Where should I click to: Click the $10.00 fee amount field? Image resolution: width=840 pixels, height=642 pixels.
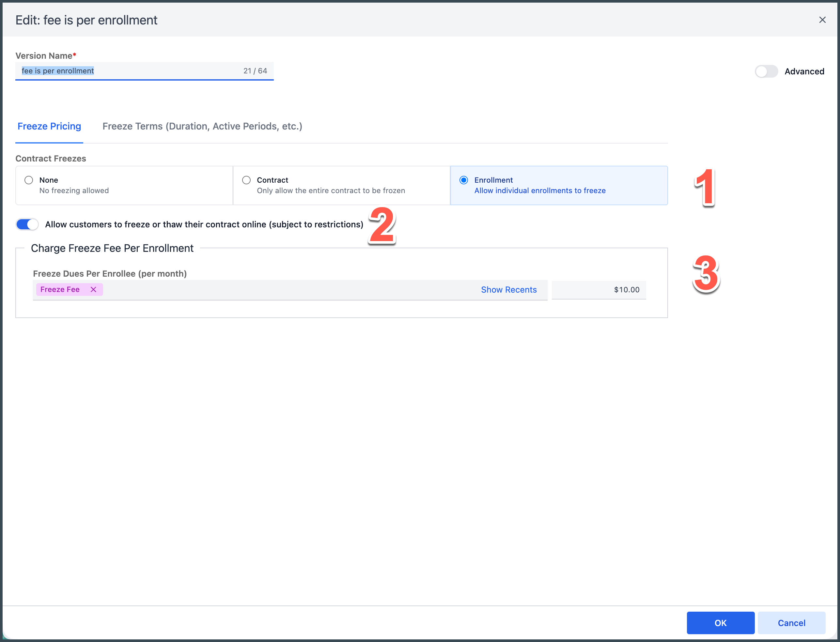click(599, 290)
